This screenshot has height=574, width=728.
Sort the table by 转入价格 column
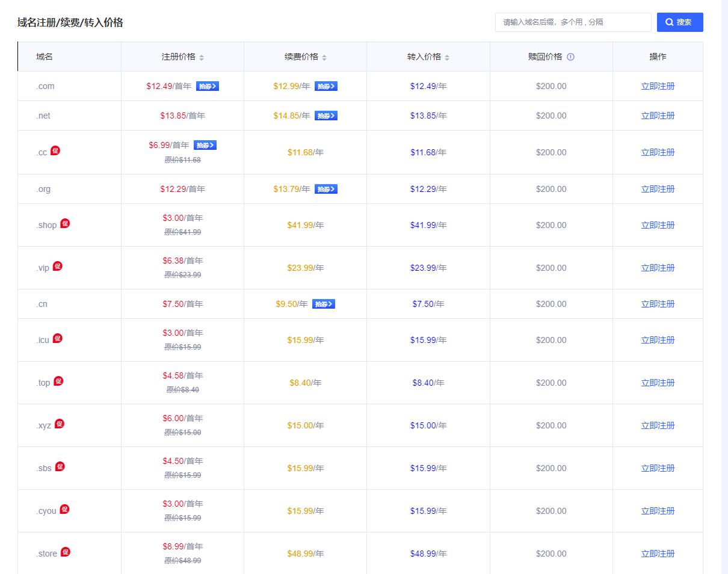(x=447, y=58)
